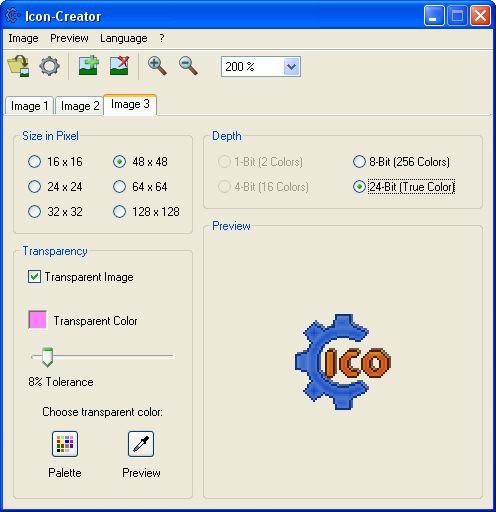Click the ICO gear preview image
This screenshot has width=496, height=512.
click(x=343, y=362)
